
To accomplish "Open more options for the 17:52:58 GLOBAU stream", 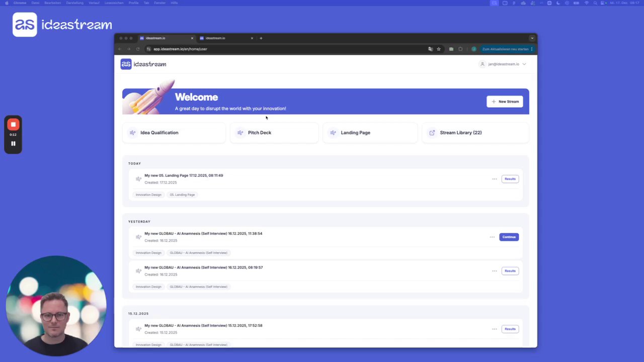I will pos(495,329).
